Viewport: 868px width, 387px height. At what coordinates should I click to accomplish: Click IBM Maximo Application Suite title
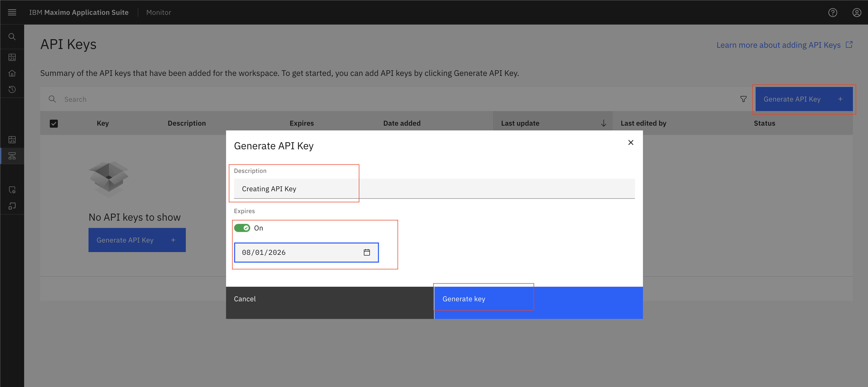pyautogui.click(x=79, y=13)
